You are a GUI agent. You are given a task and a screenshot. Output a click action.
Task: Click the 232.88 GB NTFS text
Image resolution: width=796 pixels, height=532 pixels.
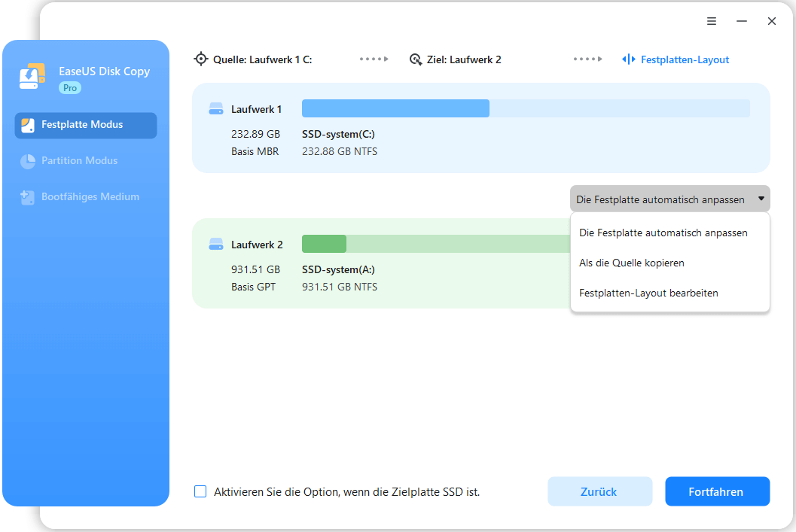(340, 152)
